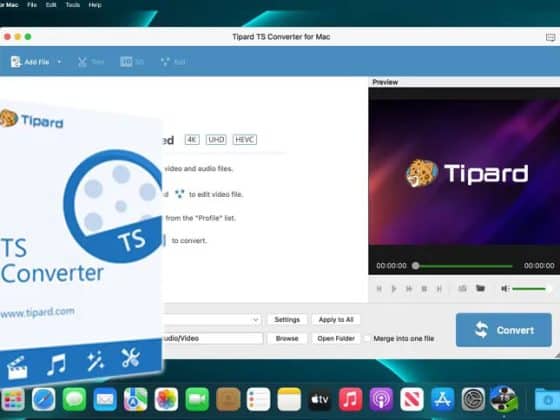Click the preview seek bar handle
Viewport: 560px width, 420px height.
(415, 266)
